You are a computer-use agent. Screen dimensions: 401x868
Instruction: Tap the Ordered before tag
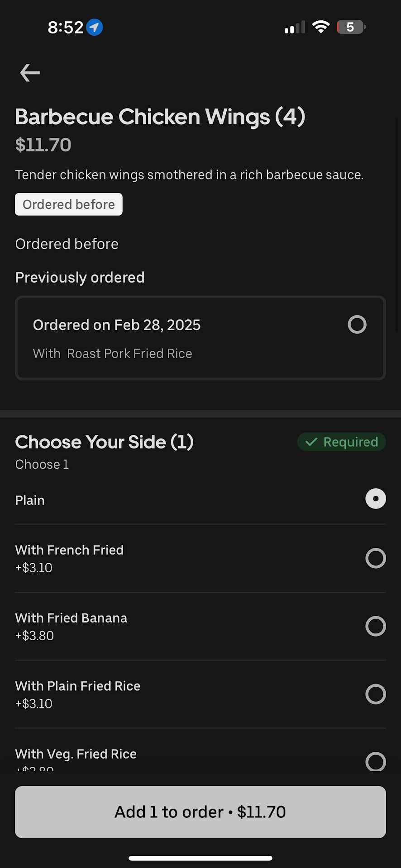(x=69, y=204)
